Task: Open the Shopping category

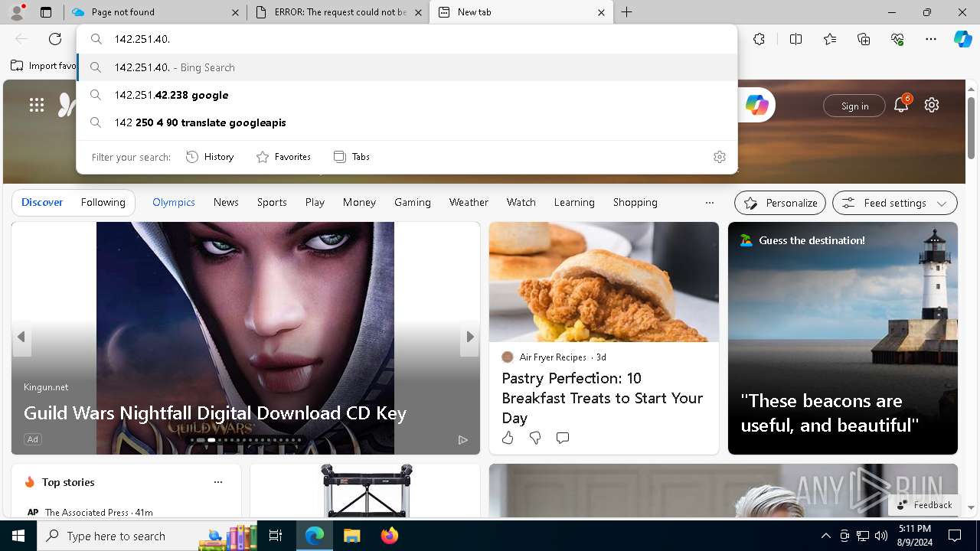Action: (x=635, y=202)
